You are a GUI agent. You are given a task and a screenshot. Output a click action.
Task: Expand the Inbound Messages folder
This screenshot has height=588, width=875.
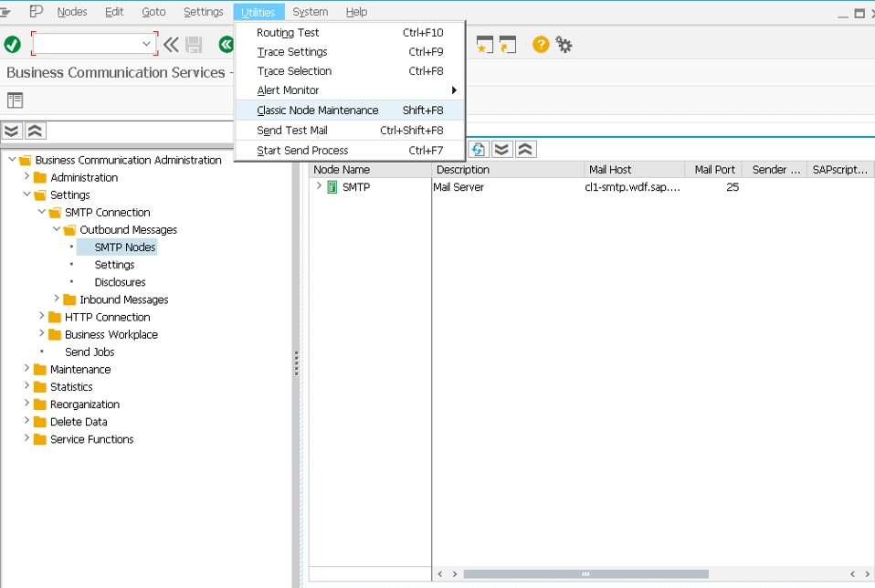point(57,299)
